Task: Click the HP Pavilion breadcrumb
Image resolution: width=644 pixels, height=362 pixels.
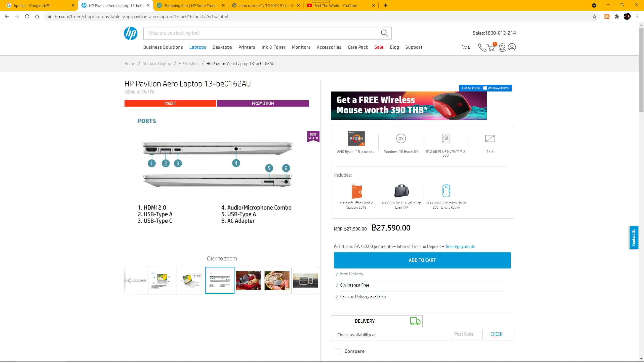Action: [189, 64]
